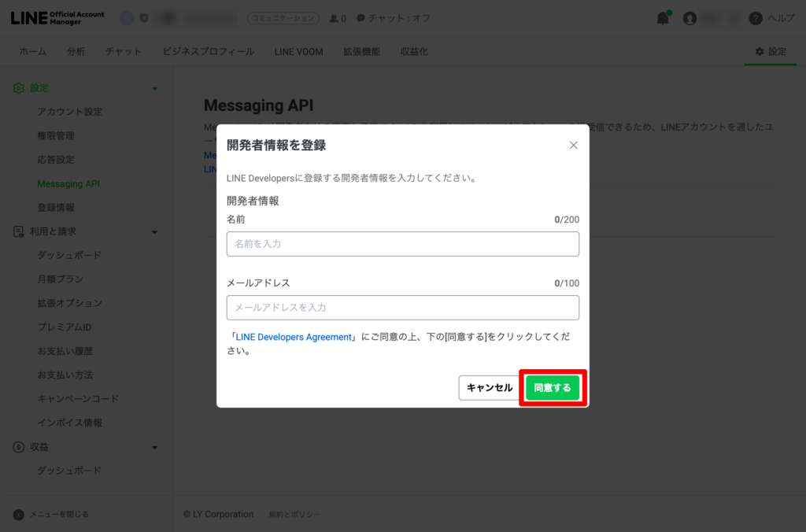Collapse the 設定 section arrow
This screenshot has height=532, width=806.
(154, 89)
